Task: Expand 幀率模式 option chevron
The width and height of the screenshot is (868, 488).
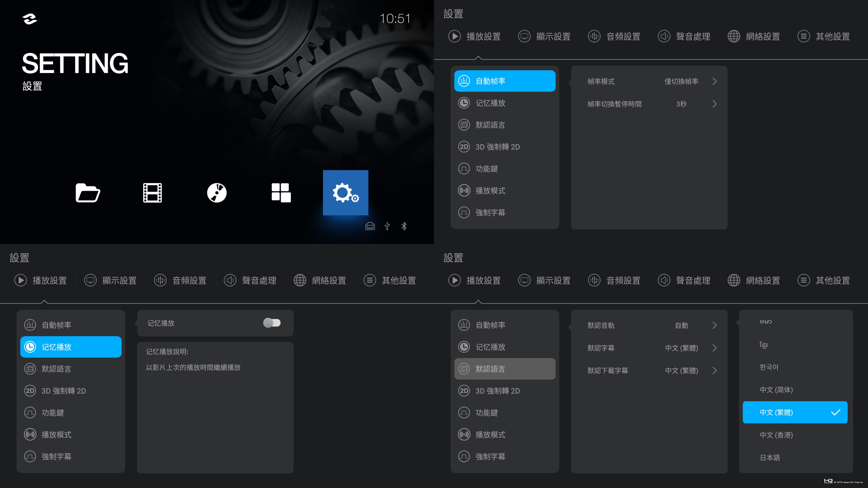Action: [714, 82]
